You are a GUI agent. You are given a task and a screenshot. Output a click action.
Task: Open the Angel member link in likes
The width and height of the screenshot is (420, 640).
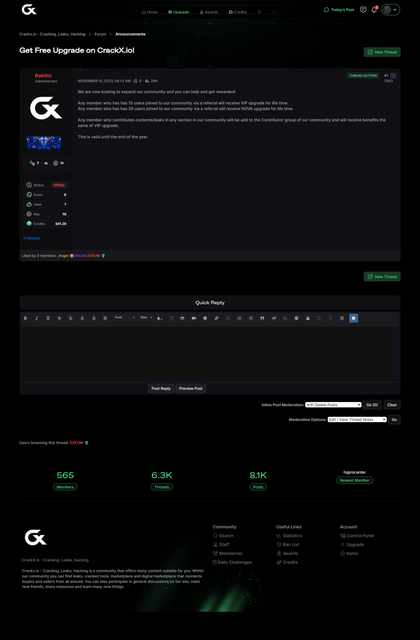63,256
